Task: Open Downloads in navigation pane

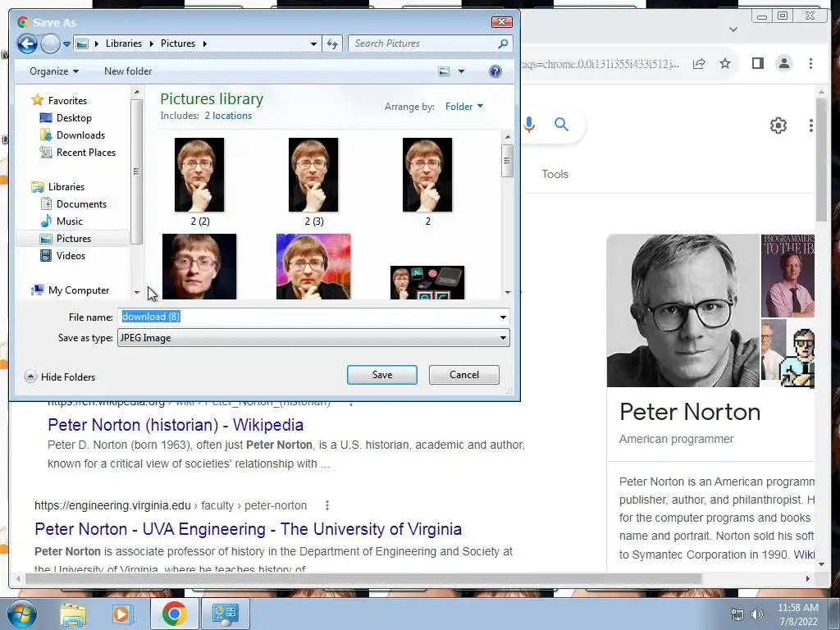Action: (80, 135)
